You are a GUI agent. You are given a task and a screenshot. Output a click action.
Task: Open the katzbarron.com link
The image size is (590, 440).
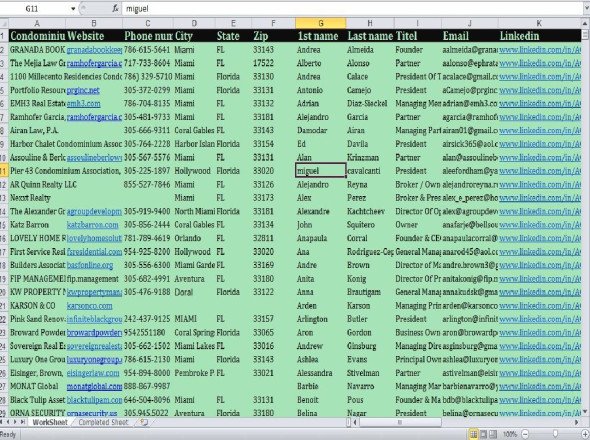[92, 225]
